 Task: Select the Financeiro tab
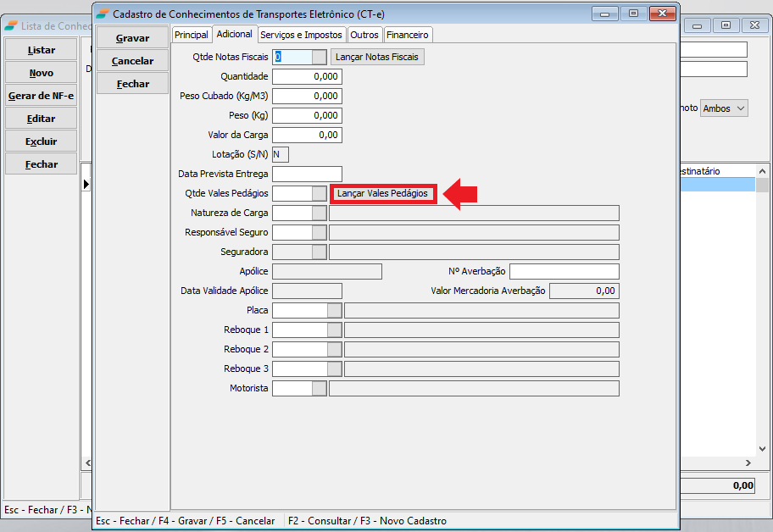click(408, 35)
